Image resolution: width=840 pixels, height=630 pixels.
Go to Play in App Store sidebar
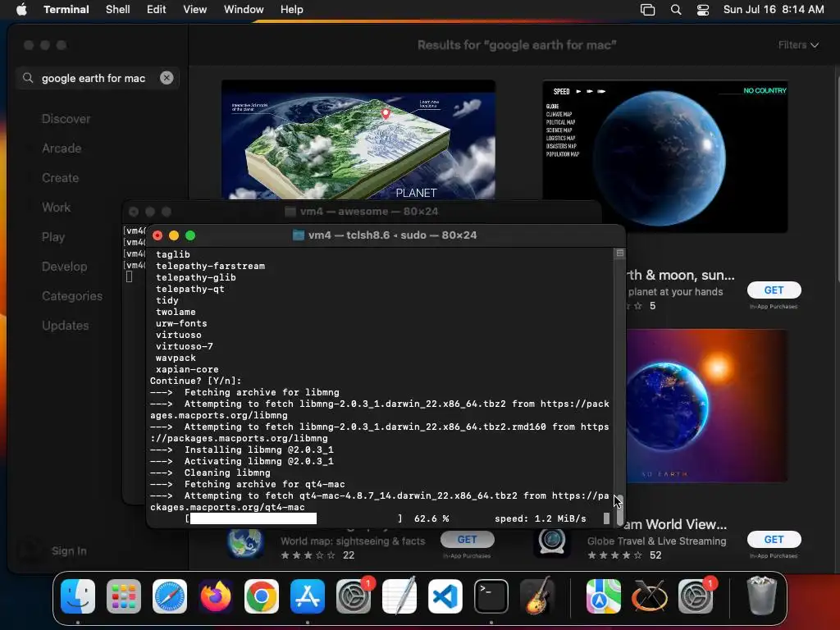53,237
